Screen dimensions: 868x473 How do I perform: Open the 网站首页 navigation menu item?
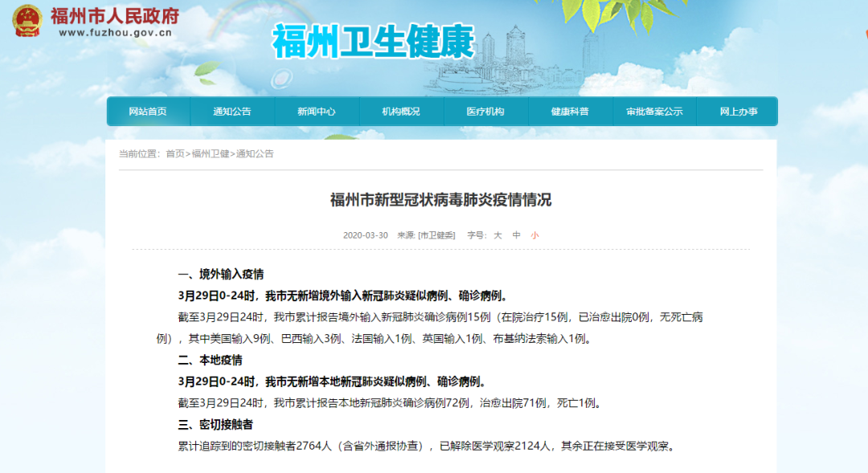pyautogui.click(x=147, y=111)
